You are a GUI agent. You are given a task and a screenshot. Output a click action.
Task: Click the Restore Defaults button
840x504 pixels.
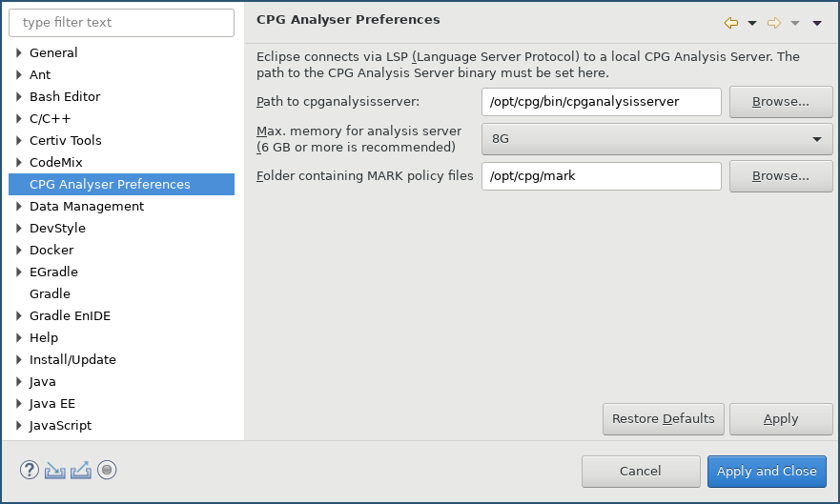point(663,419)
